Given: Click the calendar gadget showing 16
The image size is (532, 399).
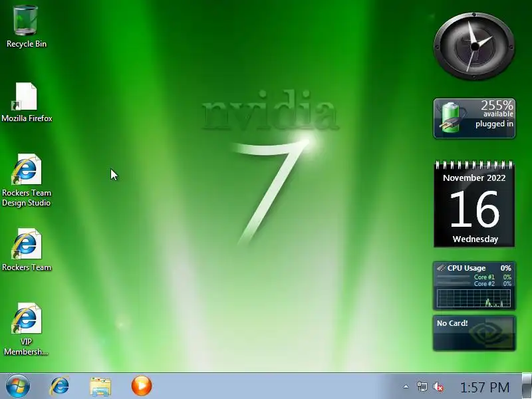Looking at the screenshot, I should pos(474,204).
